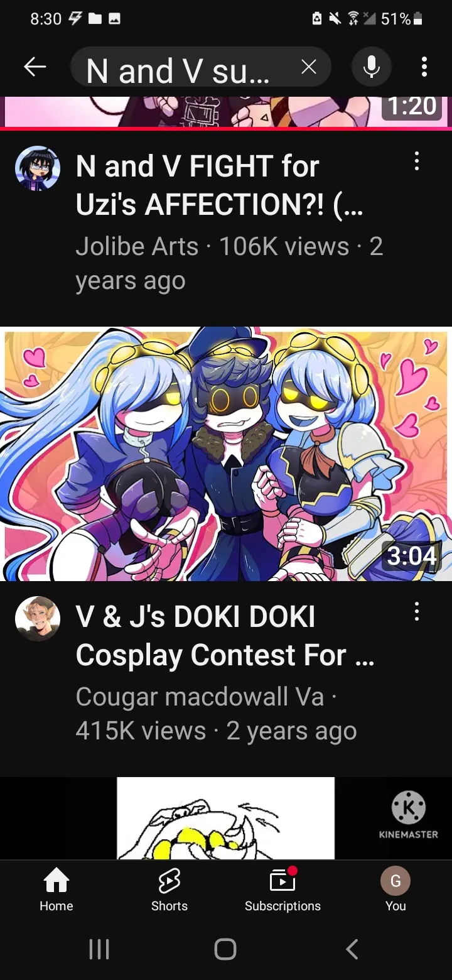Open Cougar macdowall Va channel avatar
Viewport: 452px width, 980px height.
tap(38, 619)
